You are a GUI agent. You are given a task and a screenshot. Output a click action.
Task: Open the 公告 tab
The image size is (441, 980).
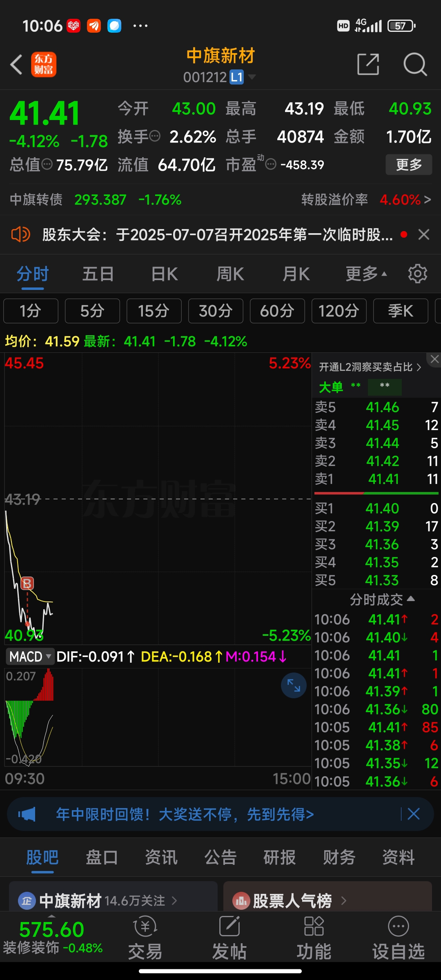point(220,857)
